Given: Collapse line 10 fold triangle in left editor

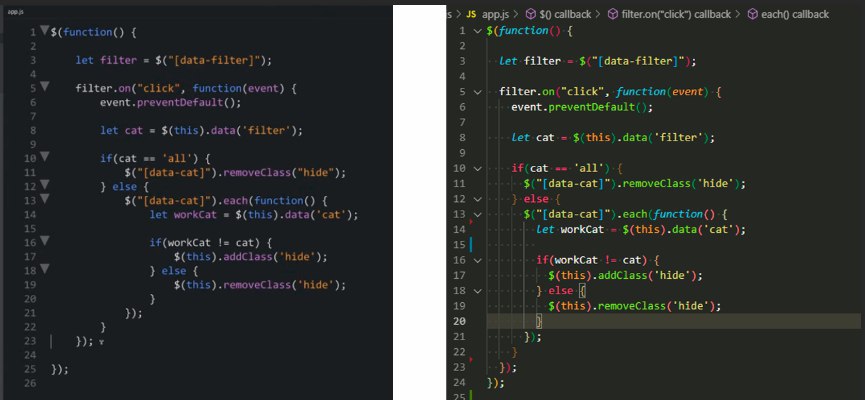Looking at the screenshot, I should point(45,157).
